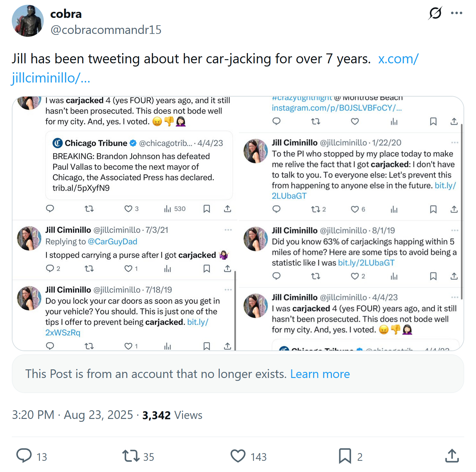Open the @cobracommandr15 handle
The width and height of the screenshot is (476, 472).
click(106, 30)
